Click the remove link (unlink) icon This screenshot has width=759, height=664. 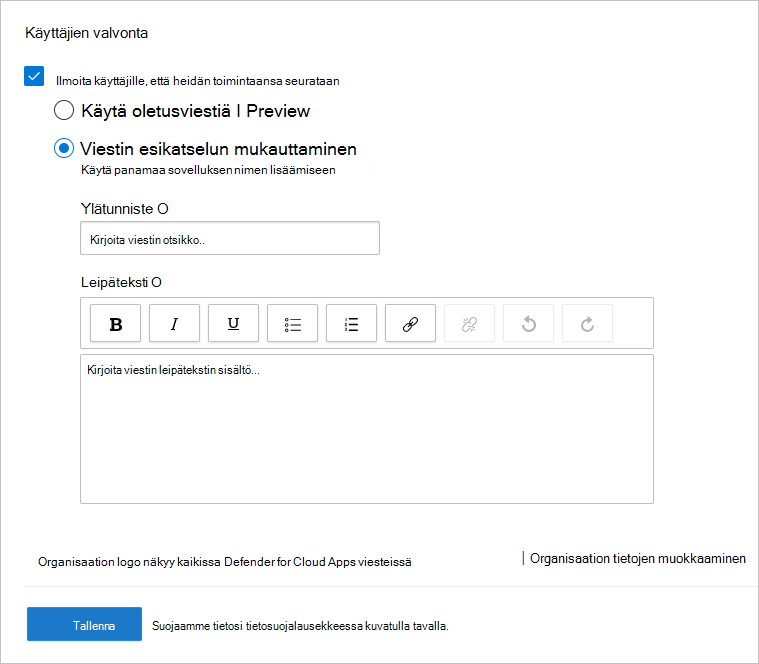pos(470,323)
